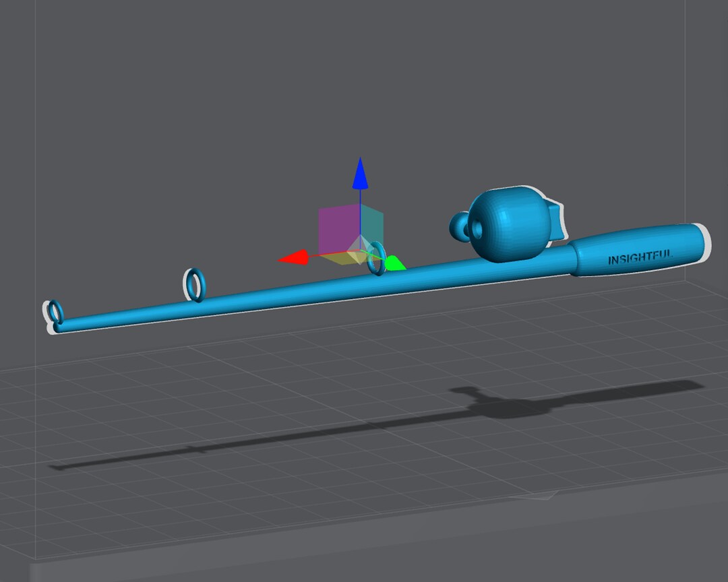Click the blue Z-axis line shaft
Viewport: 728px width, 582px height.
(360, 213)
